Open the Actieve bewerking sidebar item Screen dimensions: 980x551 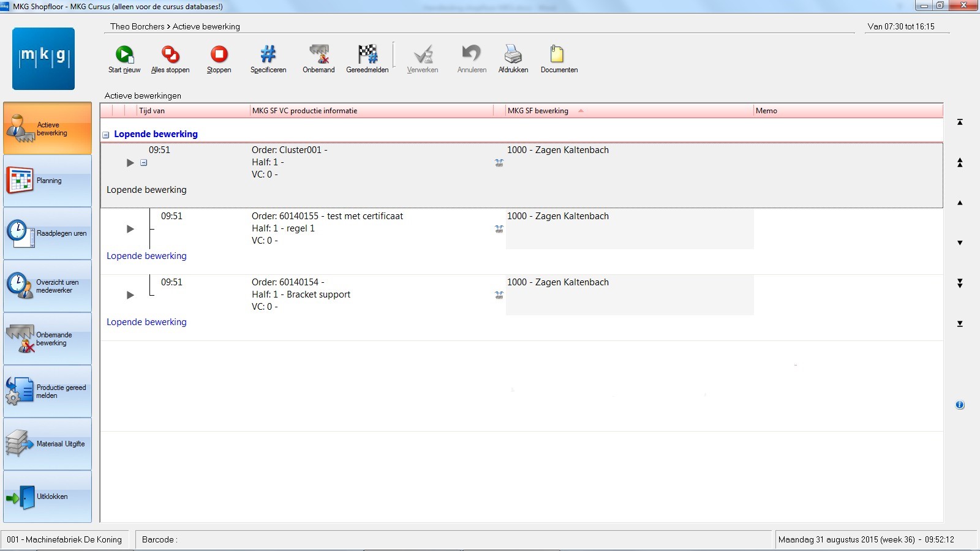pyautogui.click(x=47, y=129)
